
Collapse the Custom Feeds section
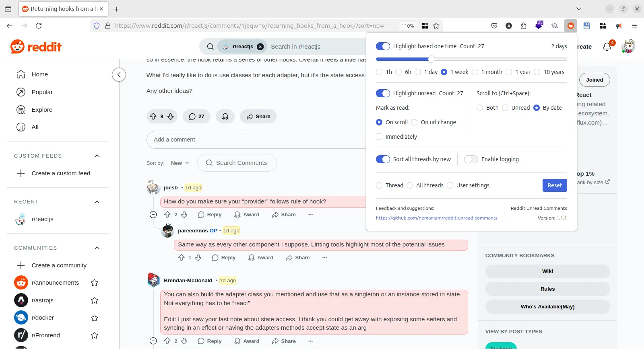(x=97, y=156)
